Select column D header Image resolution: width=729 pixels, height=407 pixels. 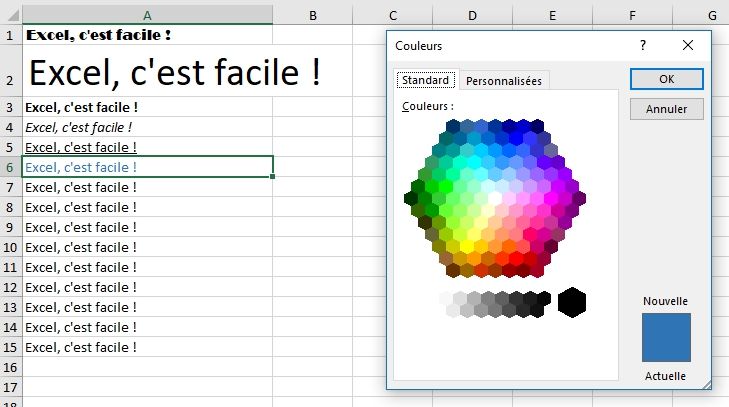point(472,15)
